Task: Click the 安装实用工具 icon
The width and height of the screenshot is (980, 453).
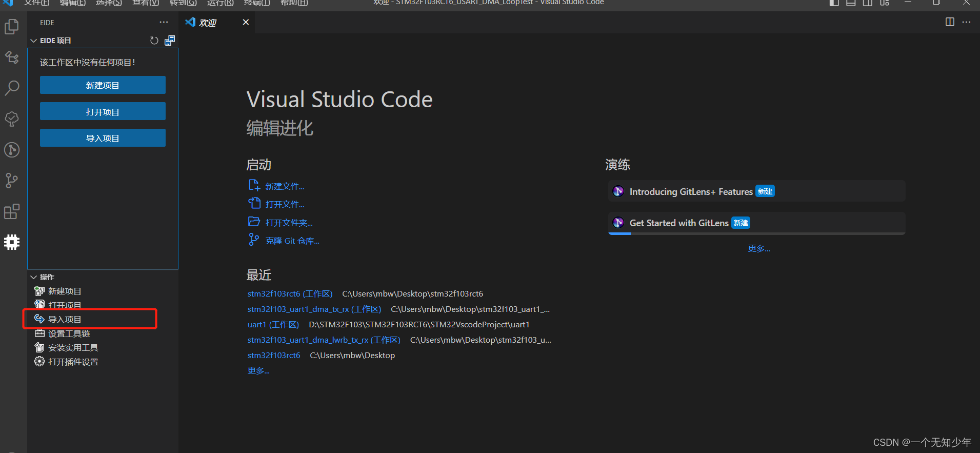Action: [39, 347]
